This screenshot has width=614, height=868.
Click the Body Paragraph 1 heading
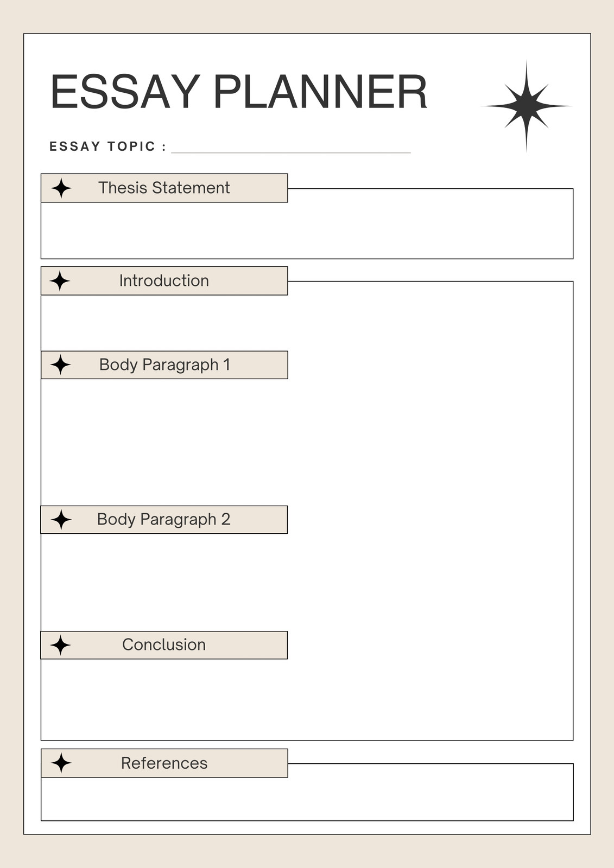164,365
